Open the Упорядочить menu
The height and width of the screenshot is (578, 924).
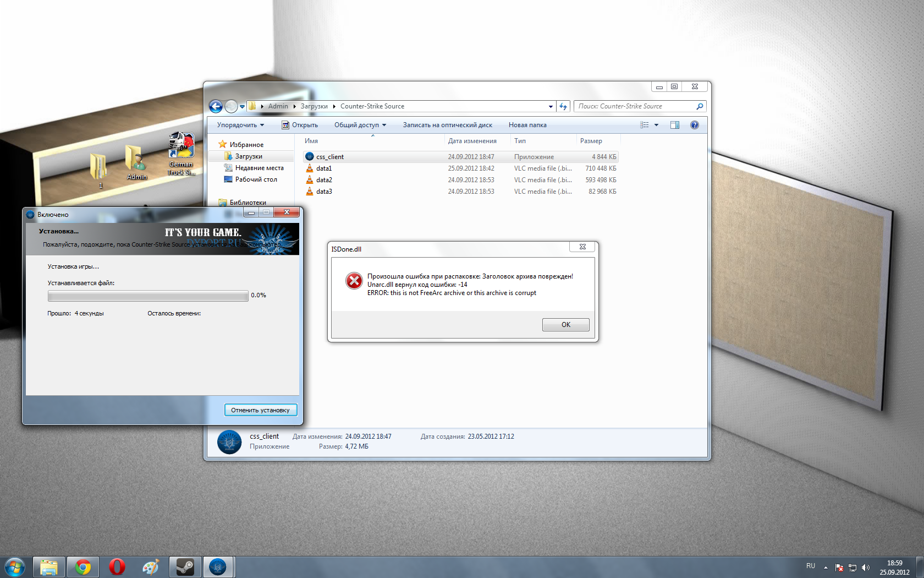pos(240,125)
